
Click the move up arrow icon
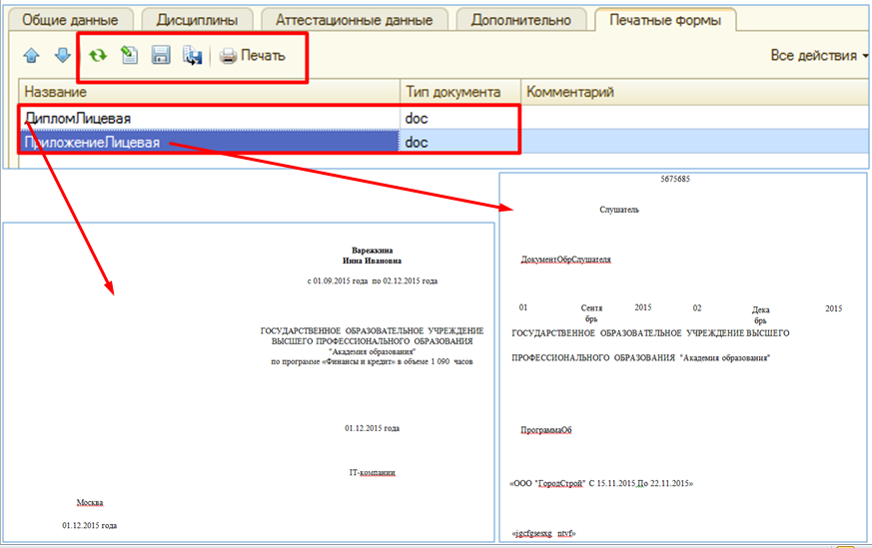pyautogui.click(x=33, y=56)
